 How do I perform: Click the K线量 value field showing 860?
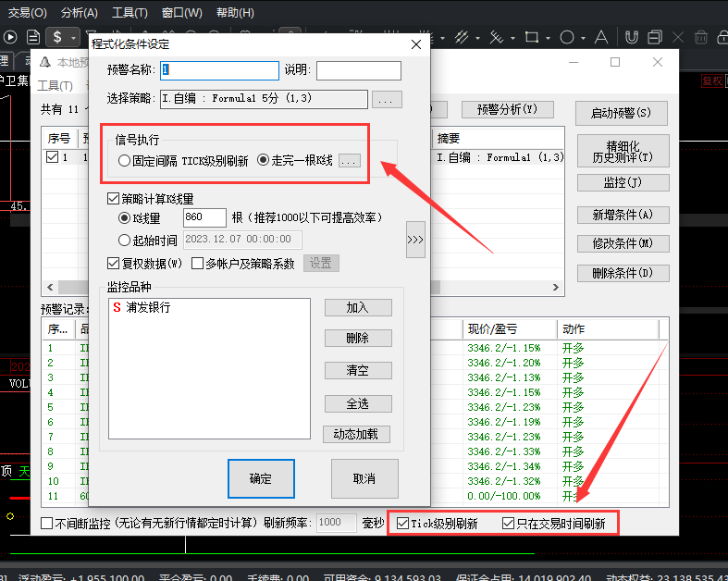(x=204, y=217)
